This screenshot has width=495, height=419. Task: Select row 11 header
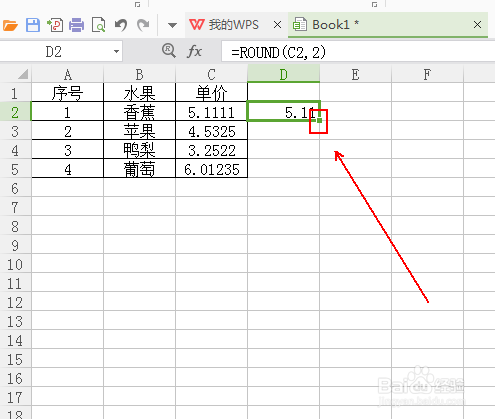15,283
